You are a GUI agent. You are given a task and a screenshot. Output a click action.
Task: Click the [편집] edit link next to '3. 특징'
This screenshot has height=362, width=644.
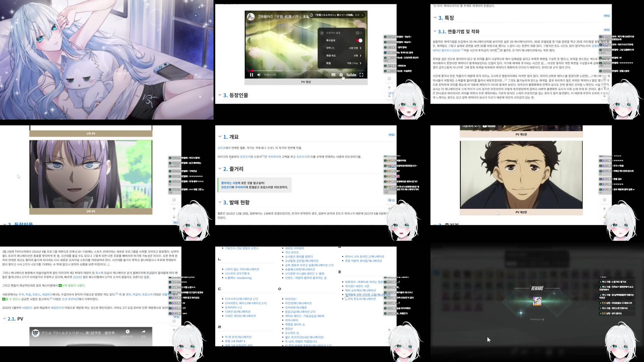(x=607, y=15)
